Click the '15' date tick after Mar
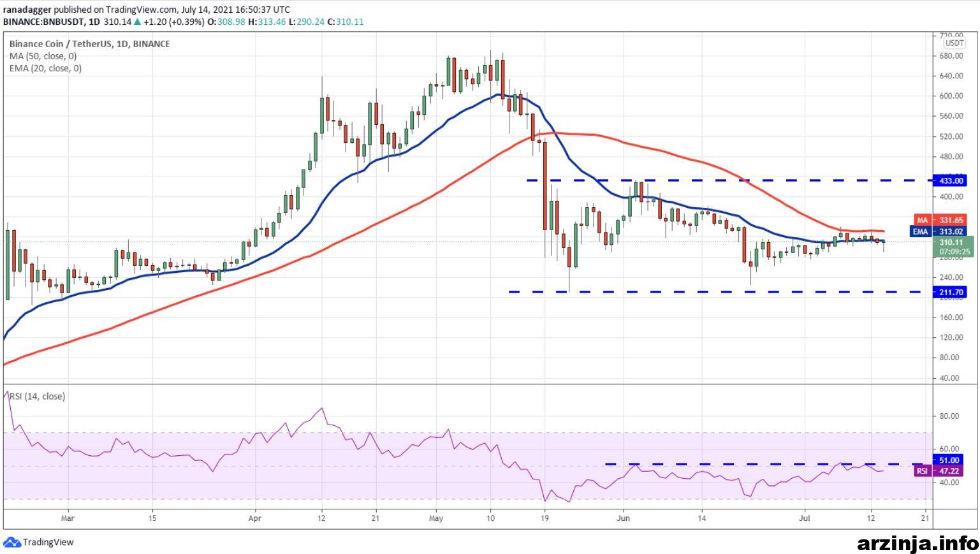This screenshot has height=554, width=980. 152,518
